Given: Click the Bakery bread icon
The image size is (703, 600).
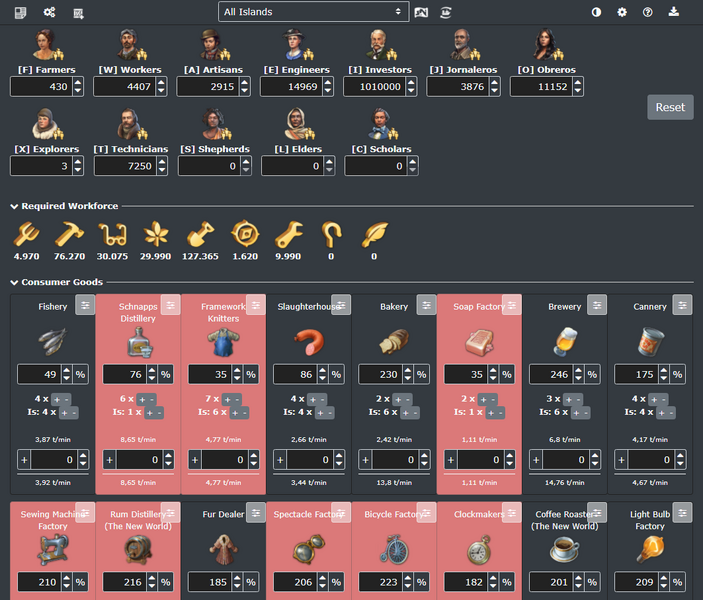Looking at the screenshot, I should [x=394, y=342].
